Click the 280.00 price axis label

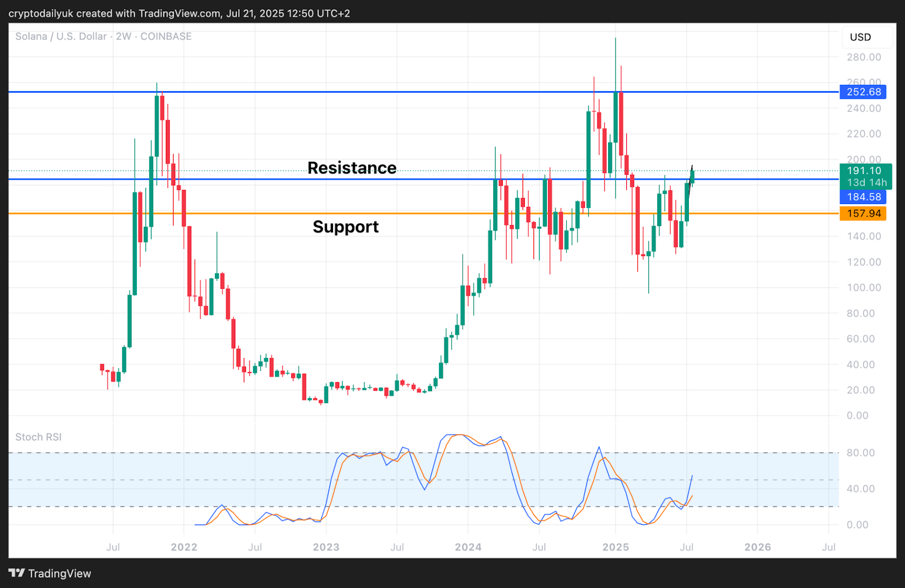pyautogui.click(x=864, y=57)
